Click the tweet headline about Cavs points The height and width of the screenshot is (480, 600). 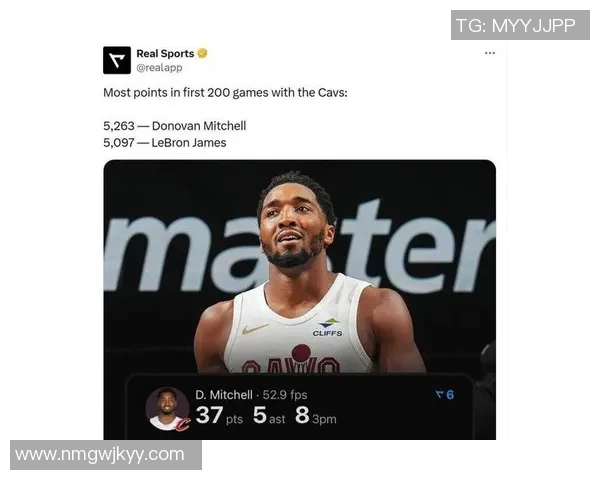point(225,93)
